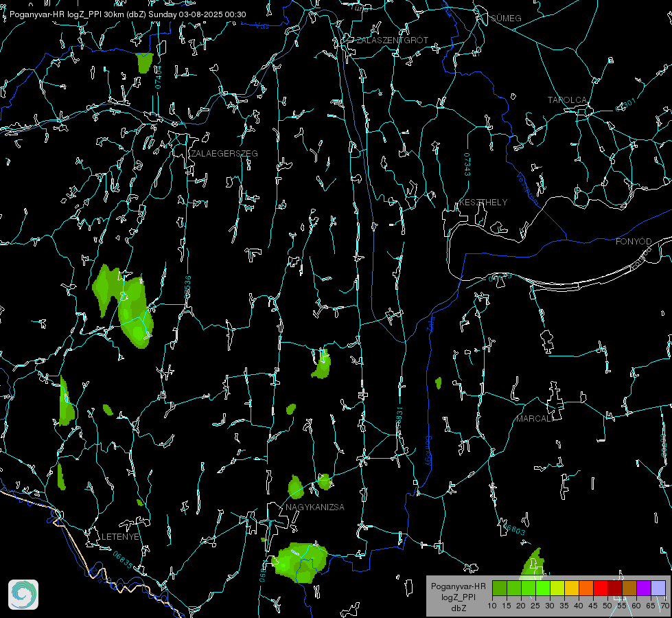Click the legend scale value 65
The width and height of the screenshot is (672, 618).
(x=651, y=606)
